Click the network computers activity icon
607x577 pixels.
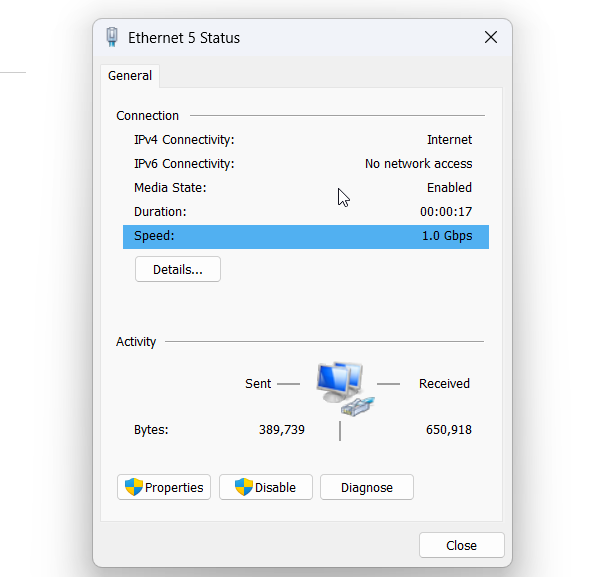coord(345,389)
